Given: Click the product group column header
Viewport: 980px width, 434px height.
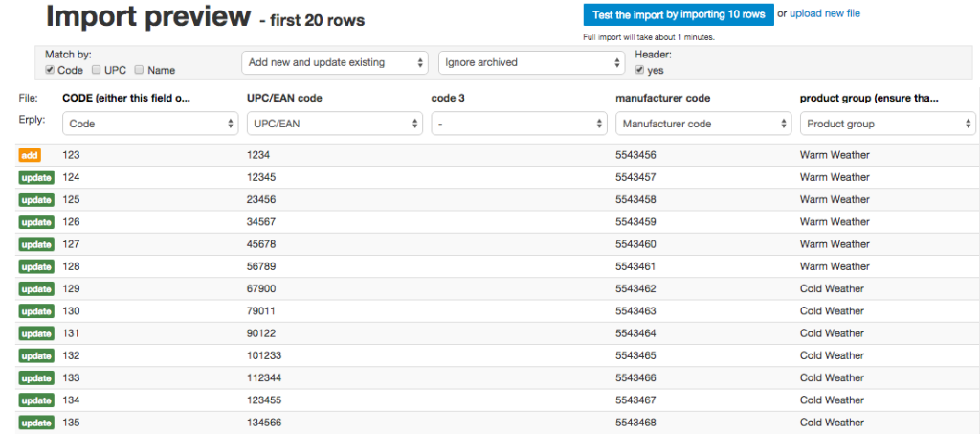Looking at the screenshot, I should pos(869,98).
